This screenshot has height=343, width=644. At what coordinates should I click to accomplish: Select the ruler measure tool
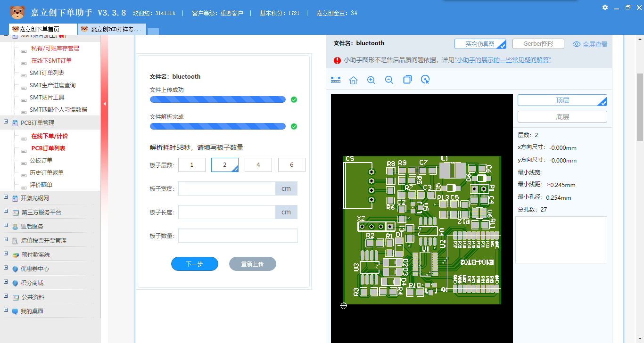pyautogui.click(x=336, y=80)
